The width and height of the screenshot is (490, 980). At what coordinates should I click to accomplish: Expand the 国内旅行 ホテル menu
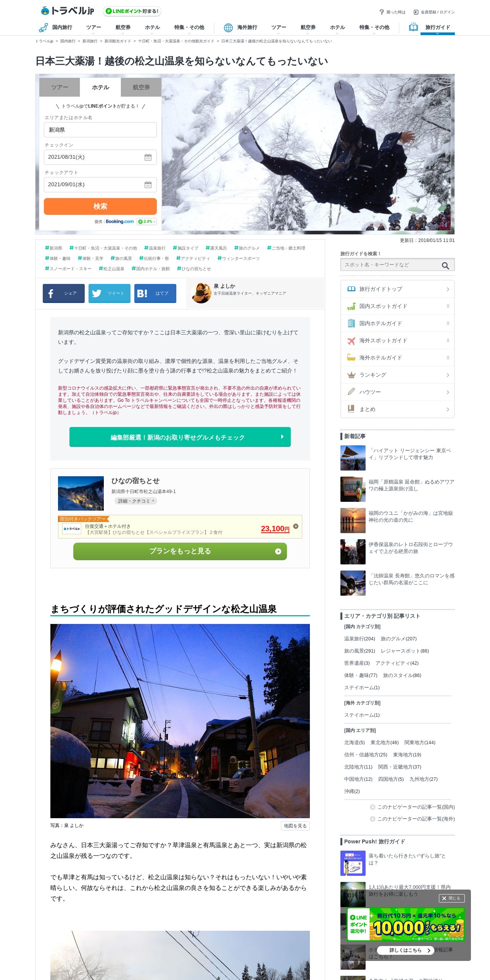152,27
